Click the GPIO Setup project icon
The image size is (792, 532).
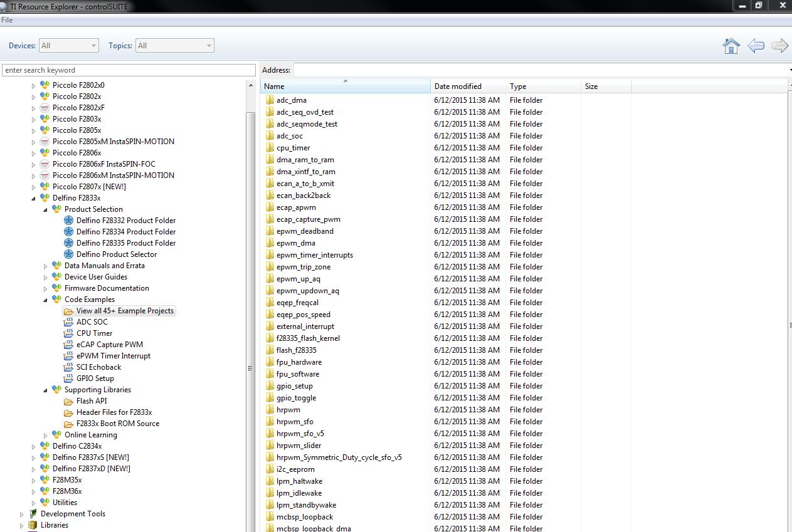69,378
